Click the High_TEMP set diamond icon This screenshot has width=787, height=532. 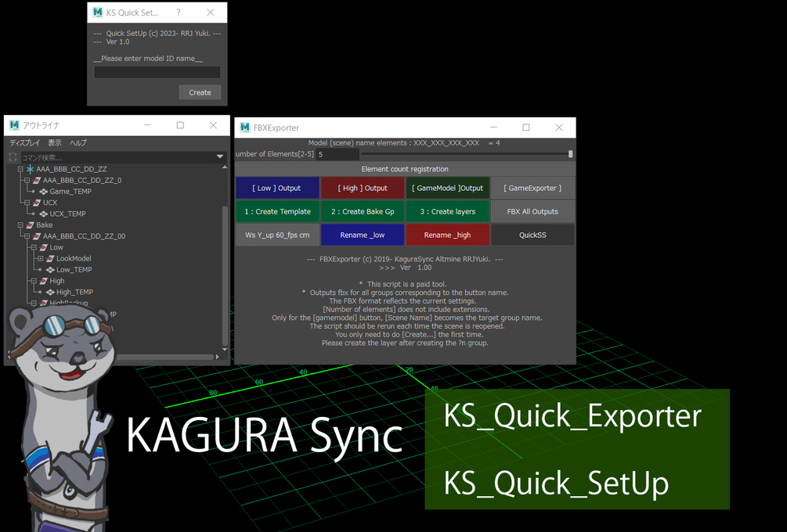[51, 292]
